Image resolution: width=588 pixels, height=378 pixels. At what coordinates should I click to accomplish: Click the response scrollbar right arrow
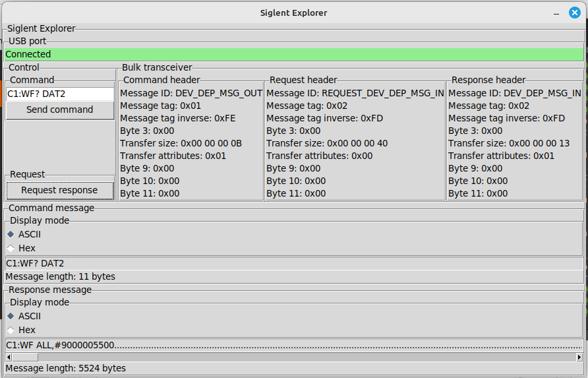point(579,357)
